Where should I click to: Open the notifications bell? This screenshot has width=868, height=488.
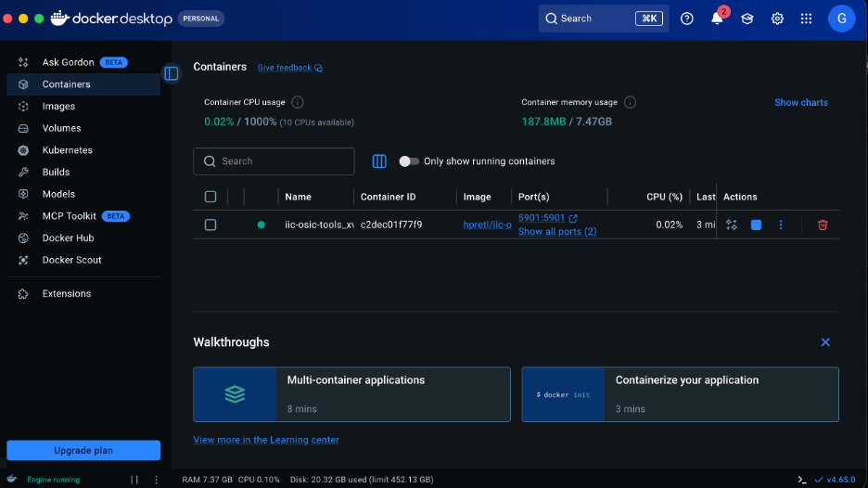(717, 19)
